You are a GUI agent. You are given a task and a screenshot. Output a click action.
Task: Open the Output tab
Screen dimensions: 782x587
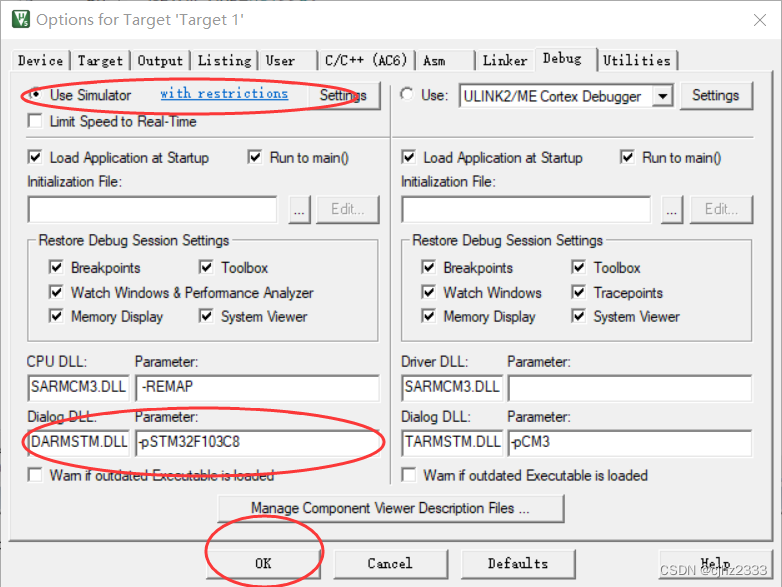[x=160, y=61]
